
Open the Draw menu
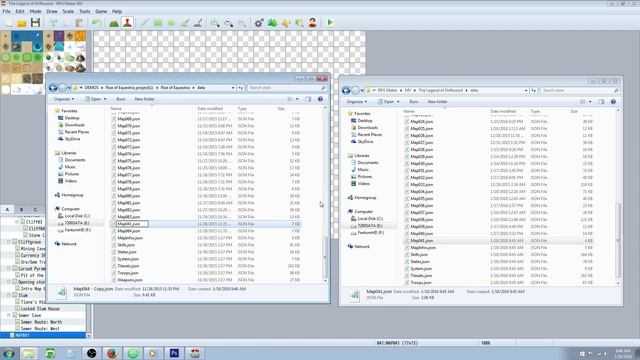click(x=52, y=11)
